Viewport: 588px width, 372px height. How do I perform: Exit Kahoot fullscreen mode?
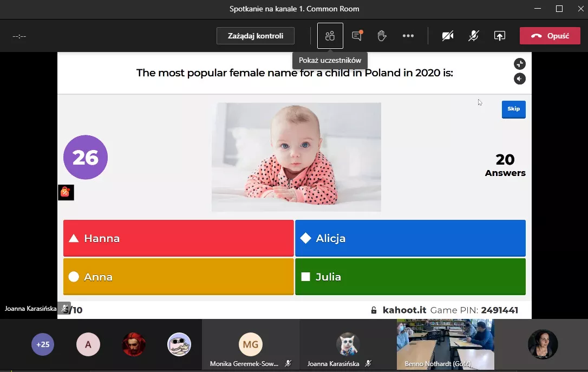519,64
